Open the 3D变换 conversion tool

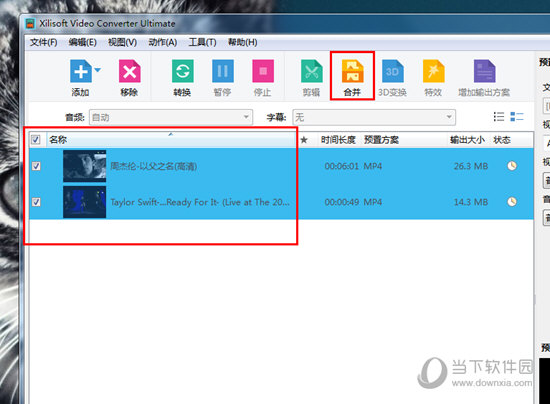coord(393,71)
